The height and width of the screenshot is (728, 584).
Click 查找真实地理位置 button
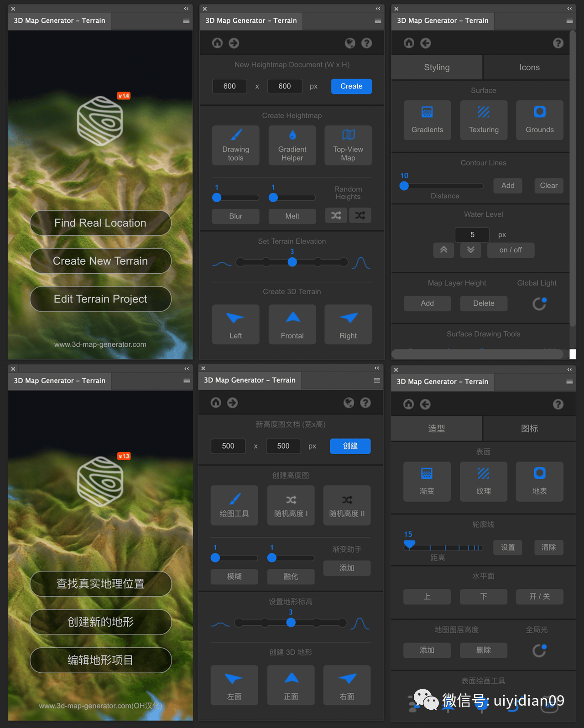(100, 584)
